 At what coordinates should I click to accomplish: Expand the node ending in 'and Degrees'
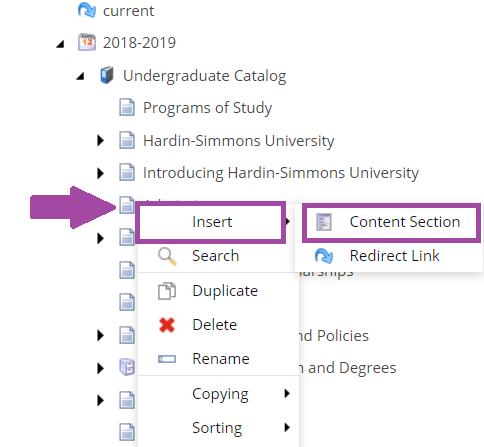tap(100, 368)
